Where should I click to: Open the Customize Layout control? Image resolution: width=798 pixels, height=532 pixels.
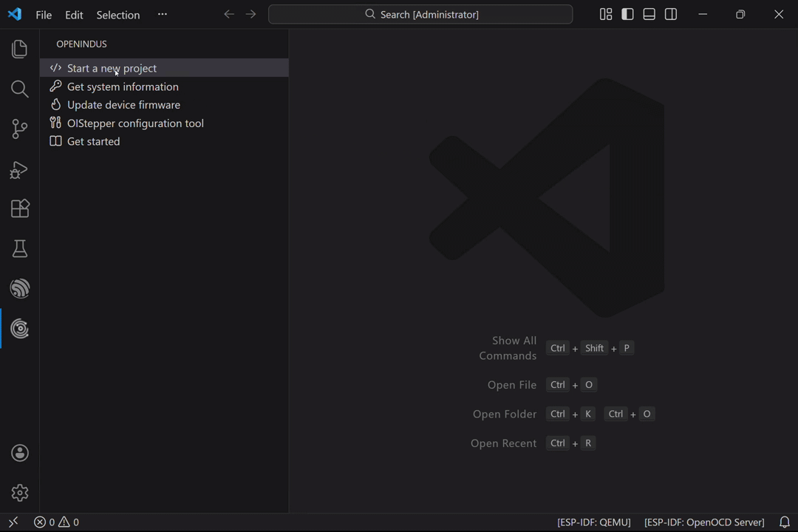pos(606,15)
